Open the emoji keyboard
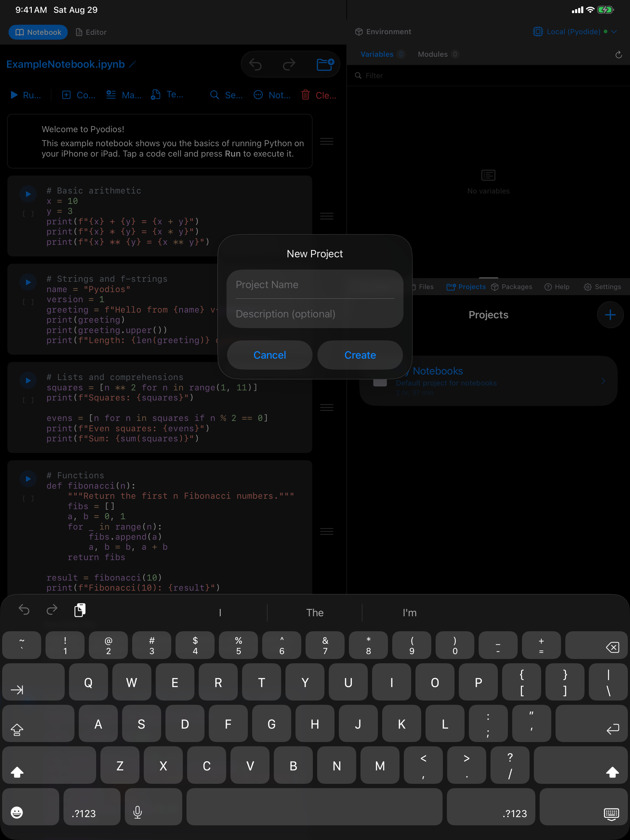 pyautogui.click(x=31, y=807)
